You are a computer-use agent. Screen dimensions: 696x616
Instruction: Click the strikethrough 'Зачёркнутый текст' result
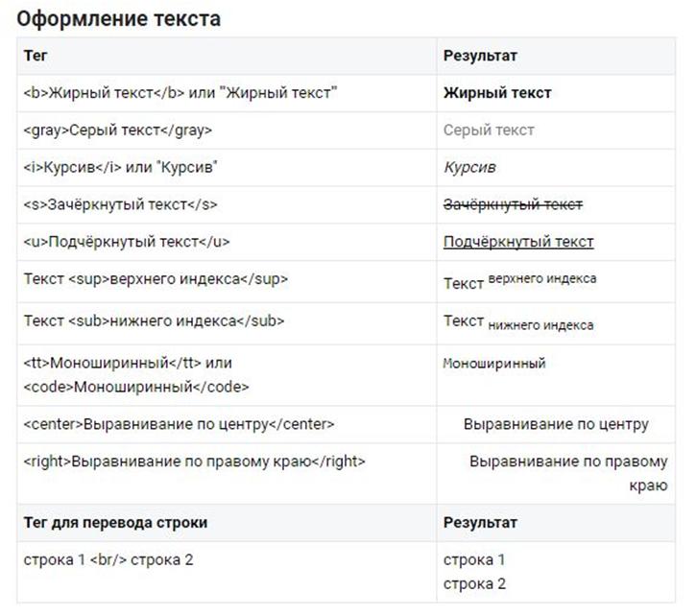(x=513, y=204)
